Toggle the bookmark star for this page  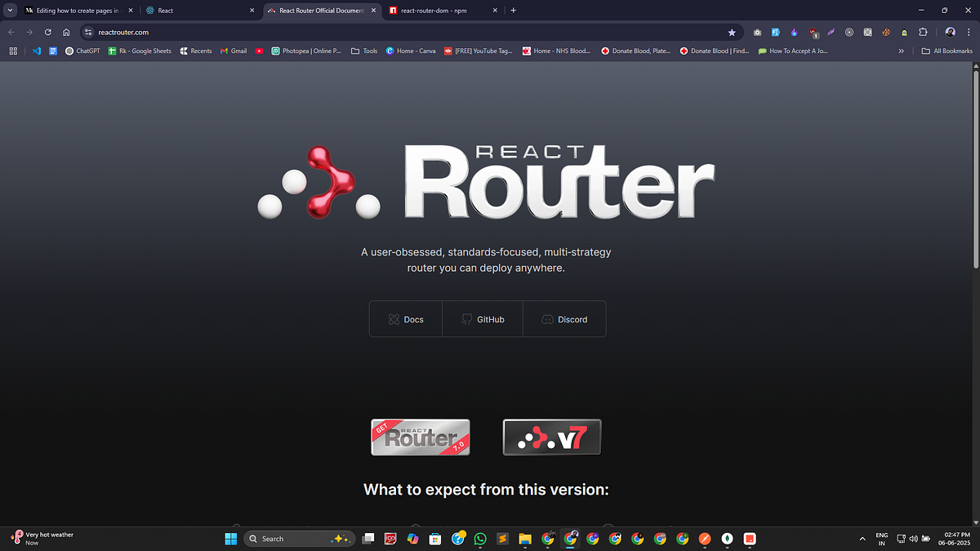coord(732,32)
